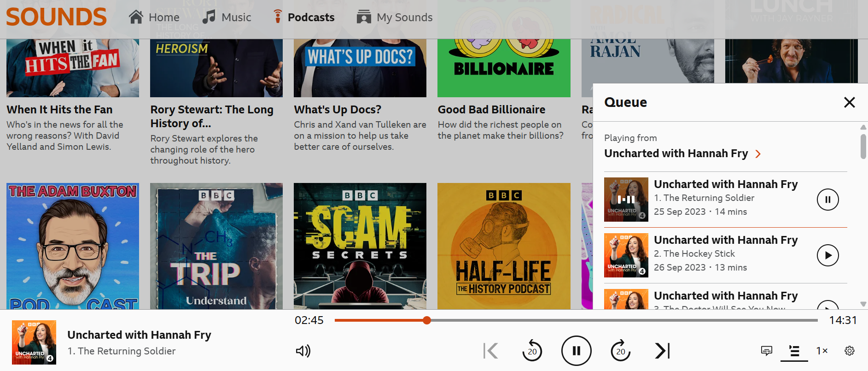Select The Returning Soldier queue thumbnail
This screenshot has height=371, width=868.
626,200
